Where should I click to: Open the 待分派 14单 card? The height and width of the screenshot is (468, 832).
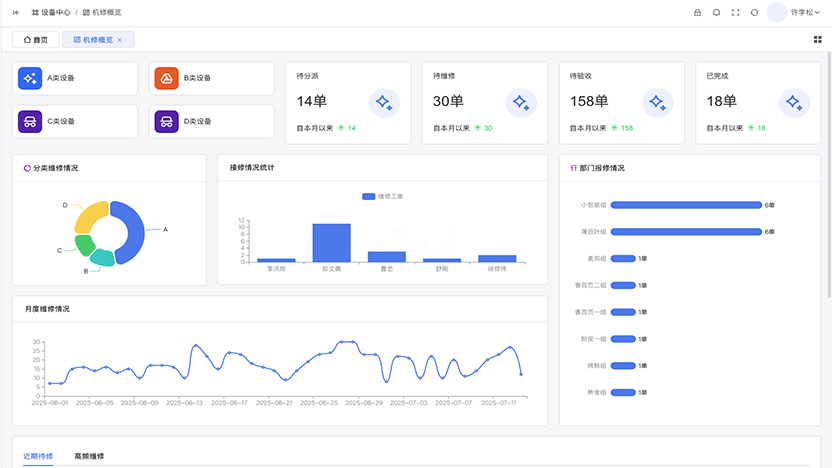[x=348, y=102]
